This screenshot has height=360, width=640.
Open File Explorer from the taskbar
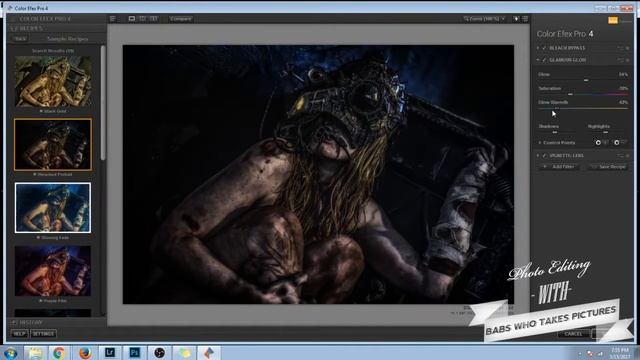pyautogui.click(x=35, y=353)
